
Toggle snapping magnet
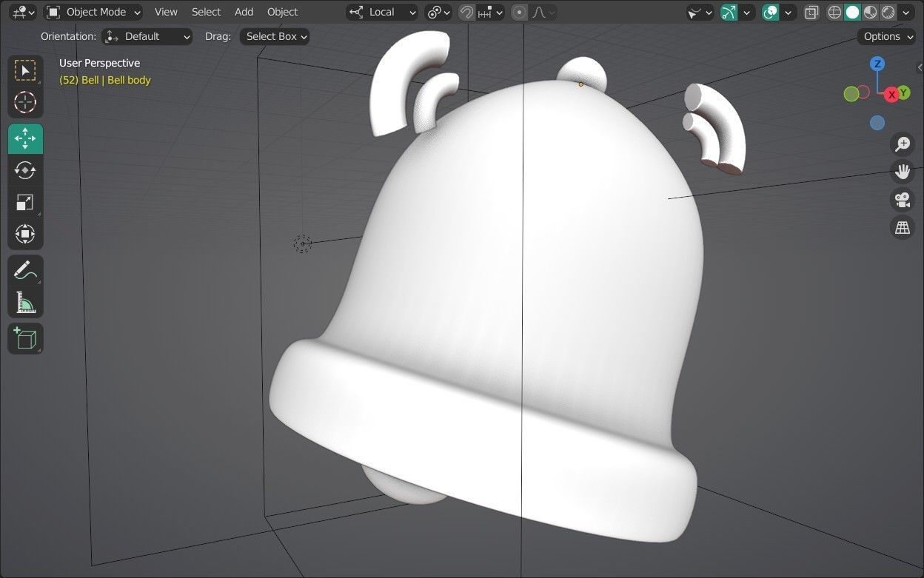coord(466,12)
